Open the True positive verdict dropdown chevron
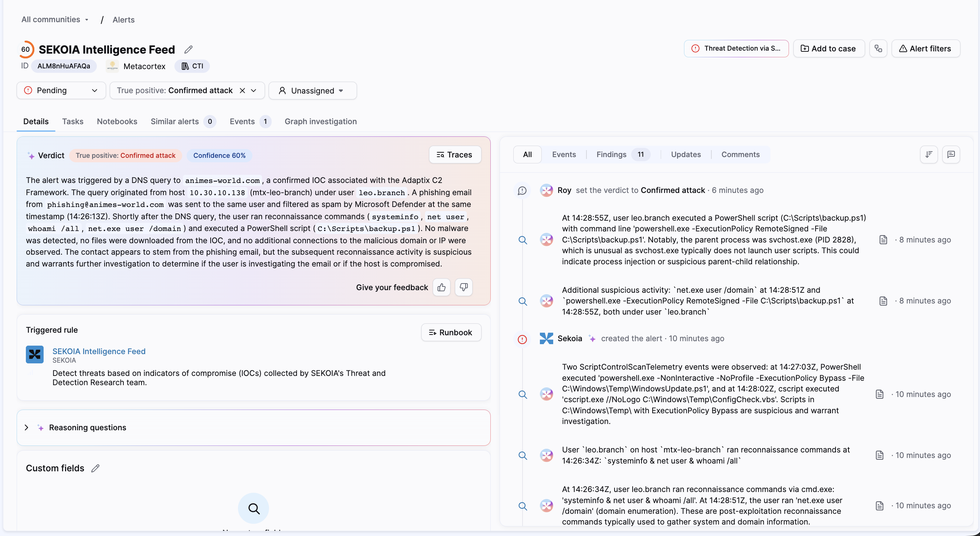Screen dimensions: 980x536 click(254, 91)
